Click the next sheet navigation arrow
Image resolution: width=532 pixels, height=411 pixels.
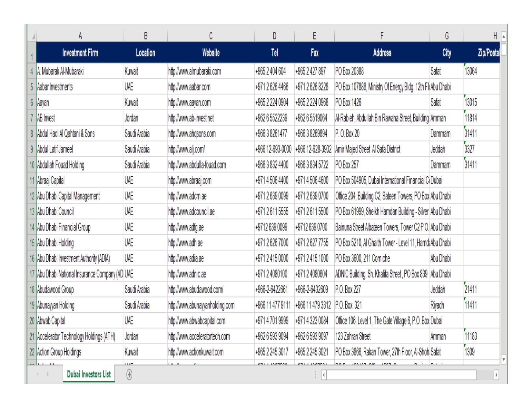(47, 374)
